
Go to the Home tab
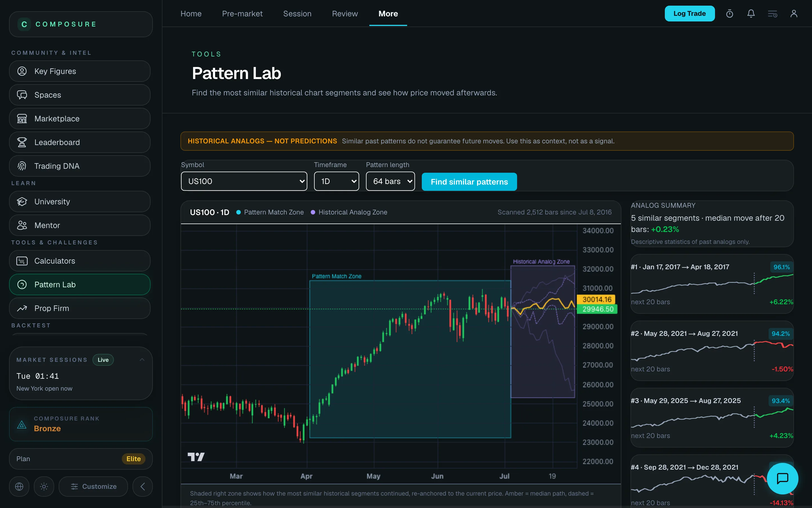point(191,14)
